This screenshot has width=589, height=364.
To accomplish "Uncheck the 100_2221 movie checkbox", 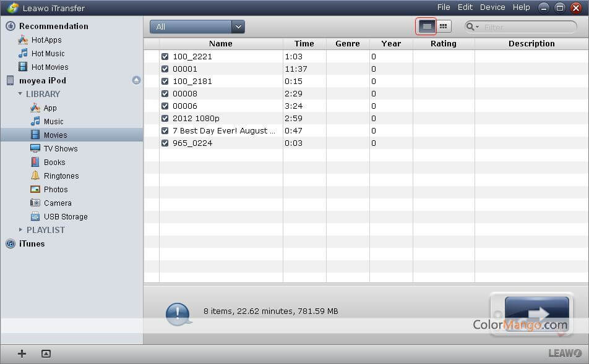I will point(165,57).
